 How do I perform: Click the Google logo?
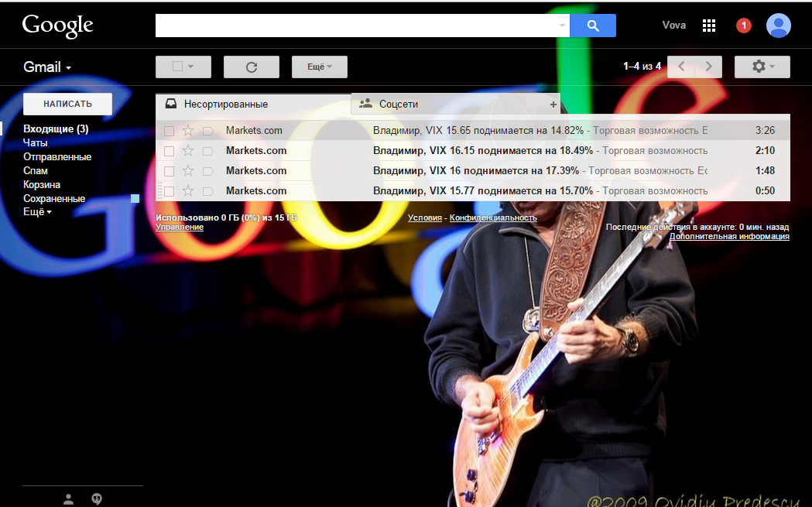(57, 26)
